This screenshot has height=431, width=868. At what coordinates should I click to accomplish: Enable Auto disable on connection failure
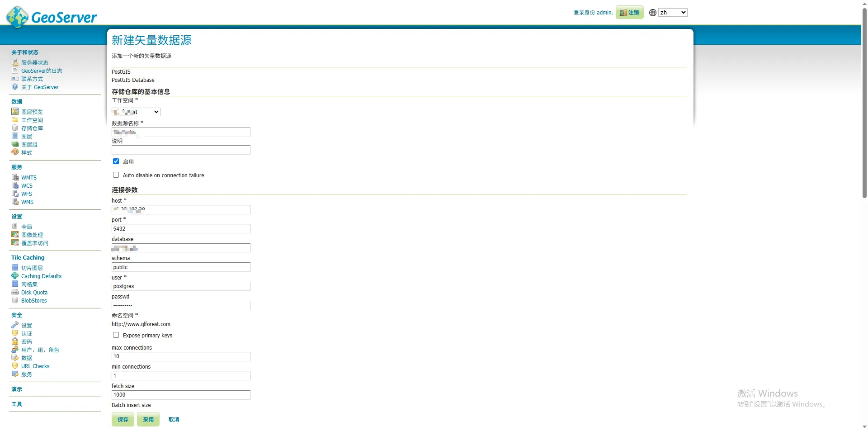tap(116, 175)
